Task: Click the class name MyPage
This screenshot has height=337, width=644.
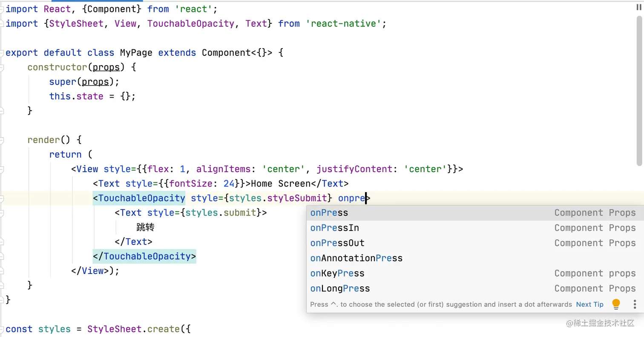Action: point(136,53)
